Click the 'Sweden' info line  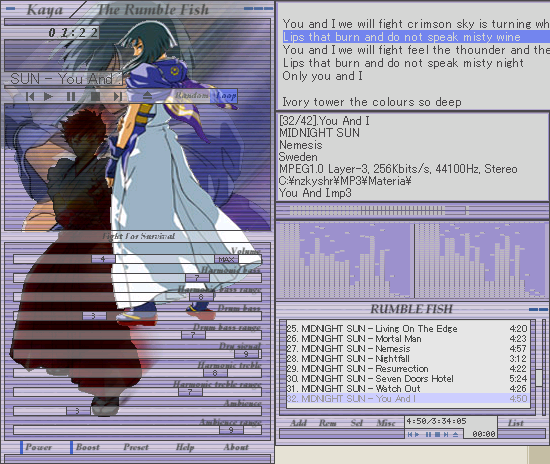[x=298, y=157]
